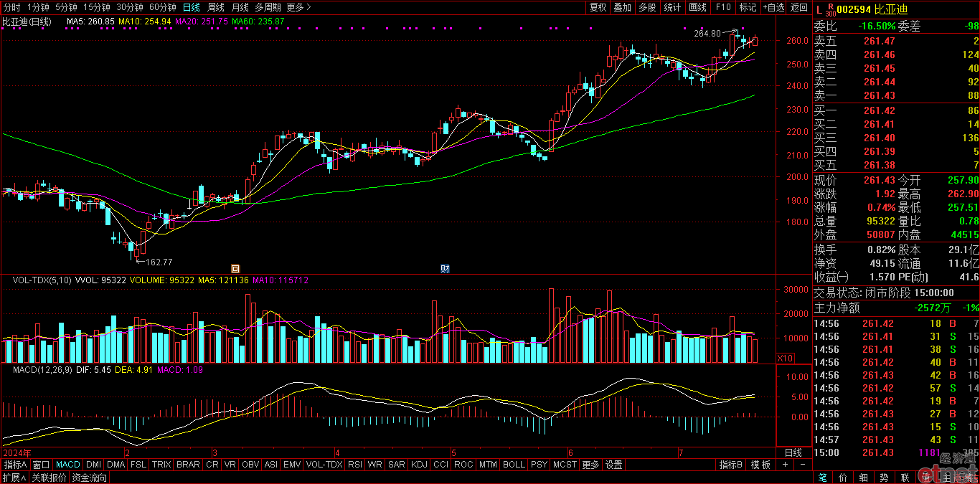Screen dimensions: 980x484
Task: Switch to 月线 monthly chart
Action: 240,7
